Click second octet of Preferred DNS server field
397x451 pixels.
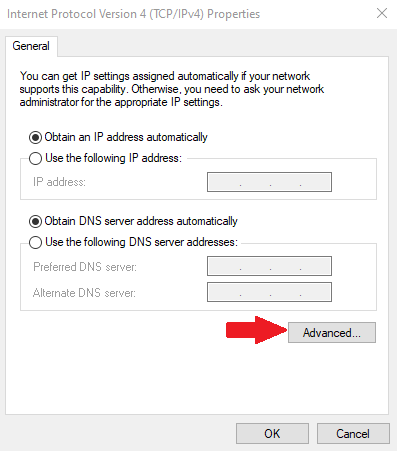tap(255, 266)
